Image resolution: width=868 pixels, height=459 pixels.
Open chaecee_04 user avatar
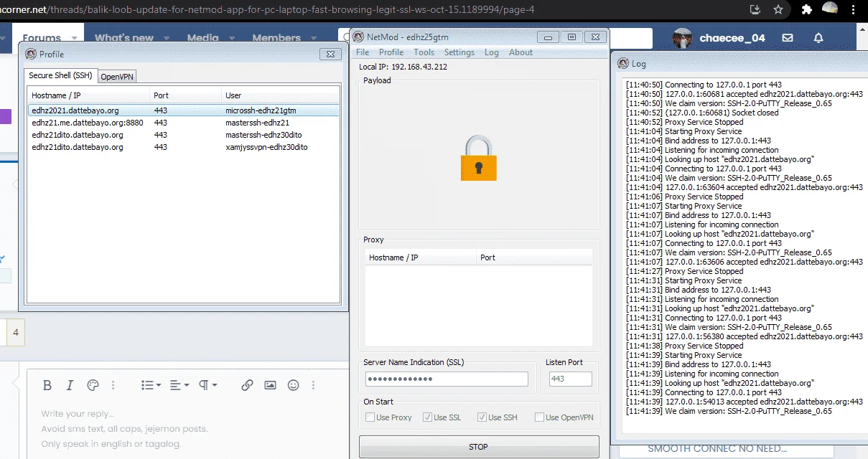click(x=683, y=38)
